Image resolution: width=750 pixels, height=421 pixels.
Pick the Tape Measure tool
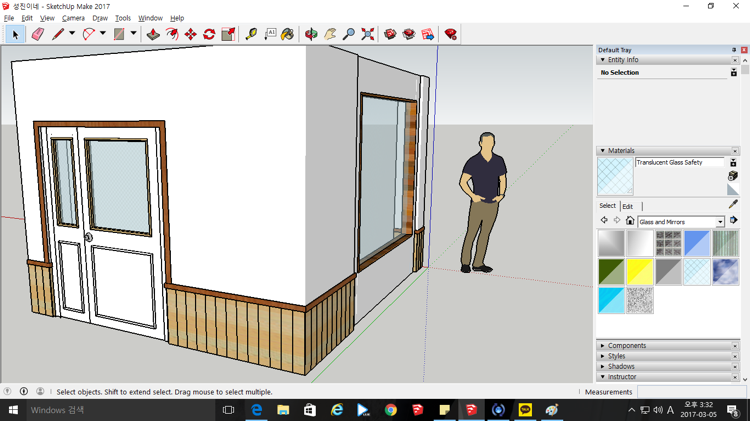click(x=251, y=34)
